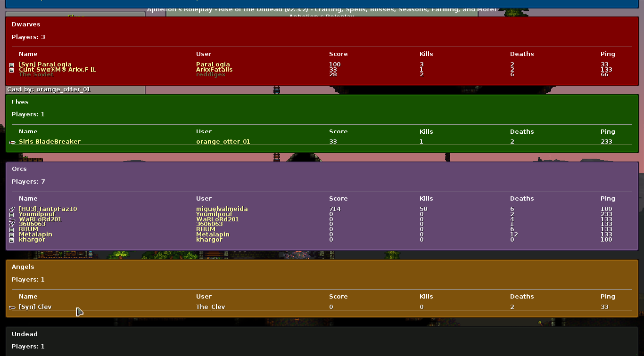Click the Deaths header in Angels panel

pyautogui.click(x=521, y=297)
